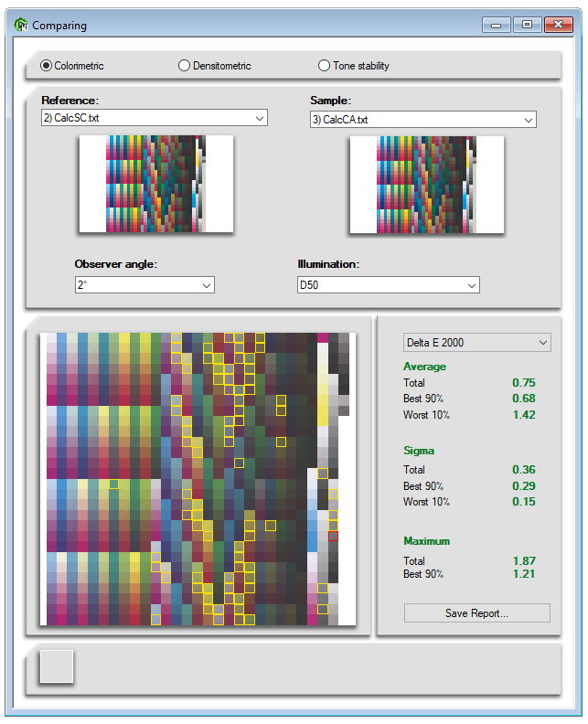
Task: Click the Sample: label
Action: coord(330,101)
